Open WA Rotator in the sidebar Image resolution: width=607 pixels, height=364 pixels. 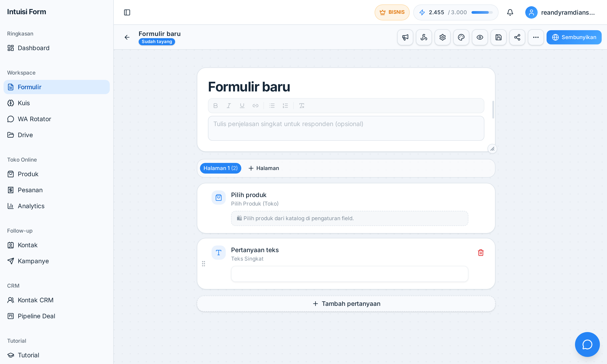pos(56,119)
